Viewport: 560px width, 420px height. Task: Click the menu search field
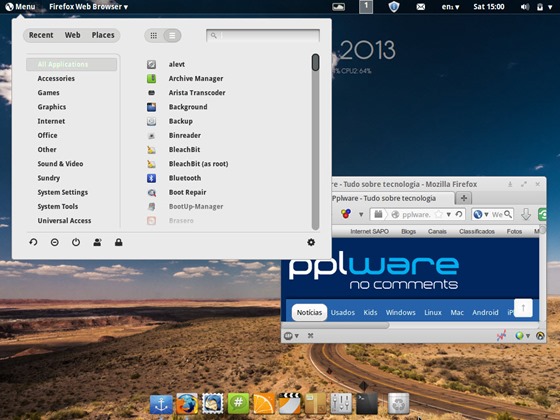coord(263,35)
